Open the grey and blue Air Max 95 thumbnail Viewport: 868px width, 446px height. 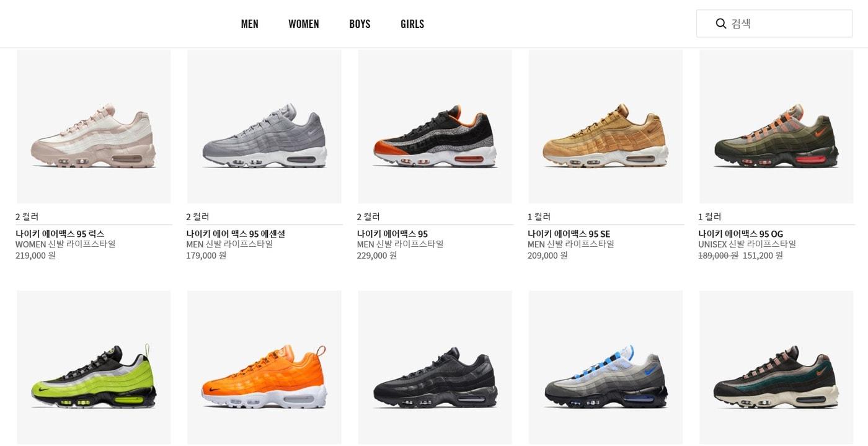pyautogui.click(x=606, y=367)
